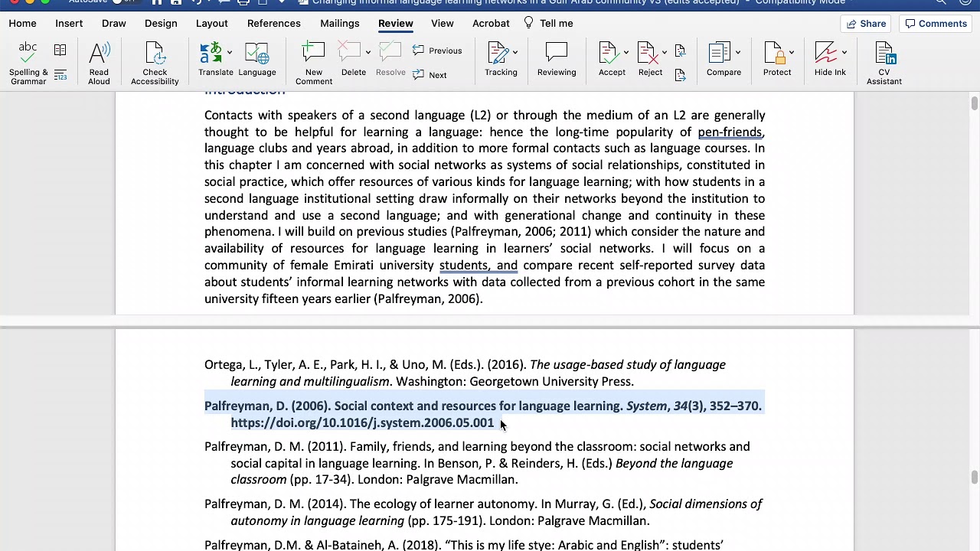Expand the Reject dropdown arrow

click(664, 53)
